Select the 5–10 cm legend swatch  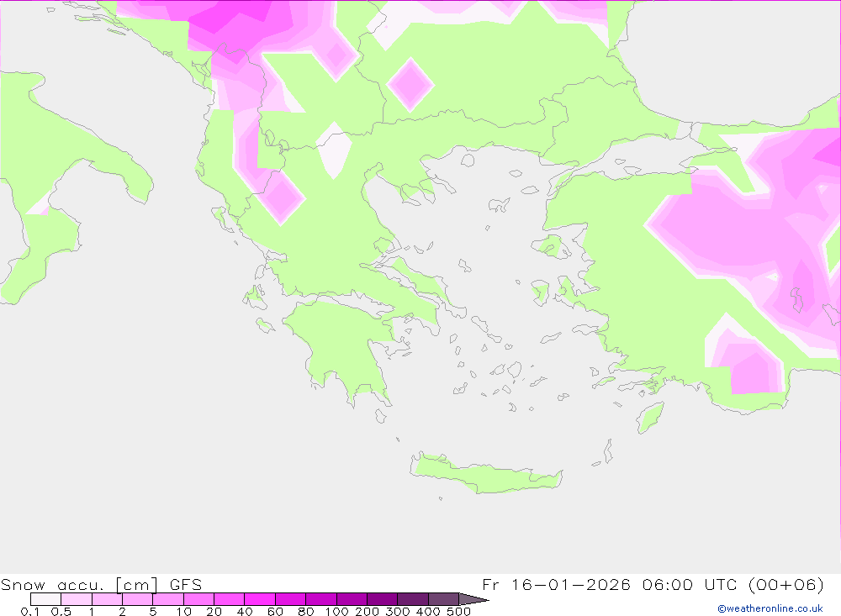click(168, 599)
